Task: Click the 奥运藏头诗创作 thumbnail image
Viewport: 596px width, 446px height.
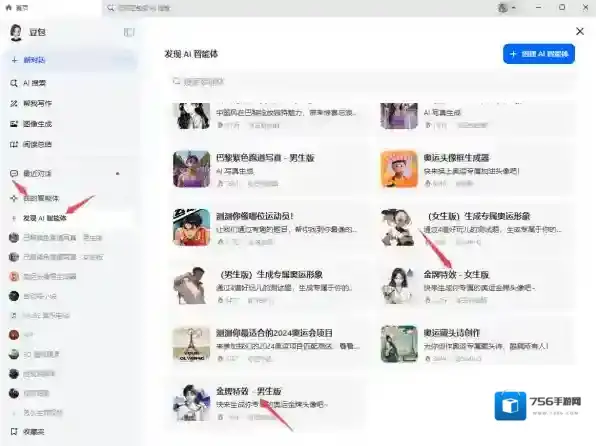Action: point(399,344)
